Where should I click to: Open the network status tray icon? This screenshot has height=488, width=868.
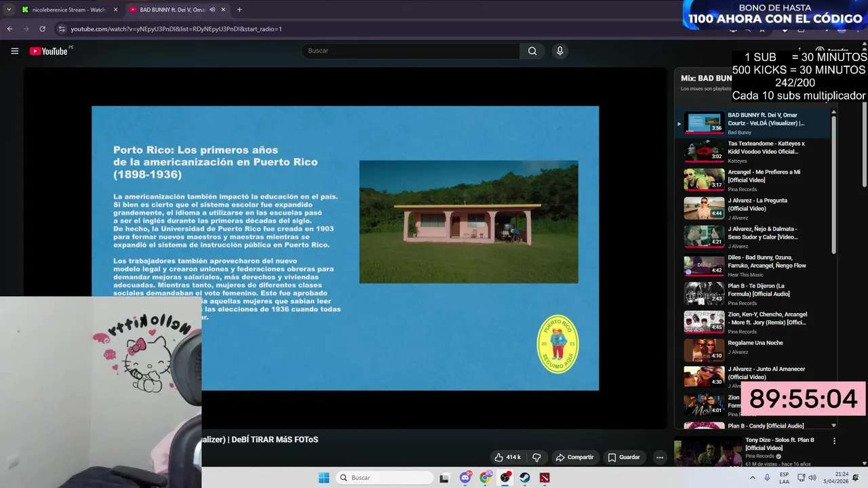(801, 478)
